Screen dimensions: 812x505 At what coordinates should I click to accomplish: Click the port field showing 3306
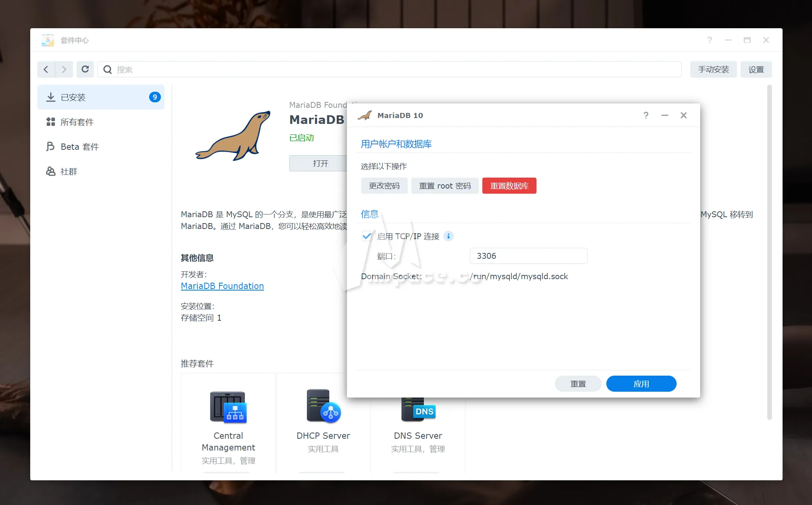pyautogui.click(x=528, y=256)
